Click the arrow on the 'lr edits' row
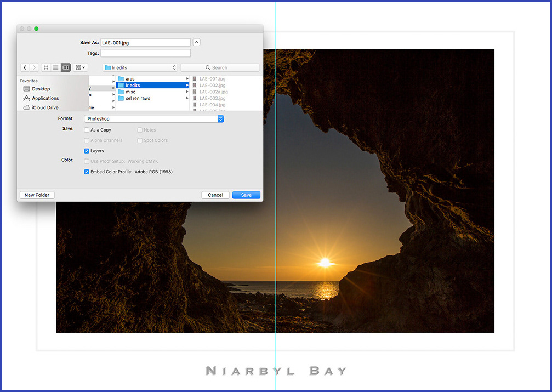Viewport: 552px width, 392px height. pos(187,85)
